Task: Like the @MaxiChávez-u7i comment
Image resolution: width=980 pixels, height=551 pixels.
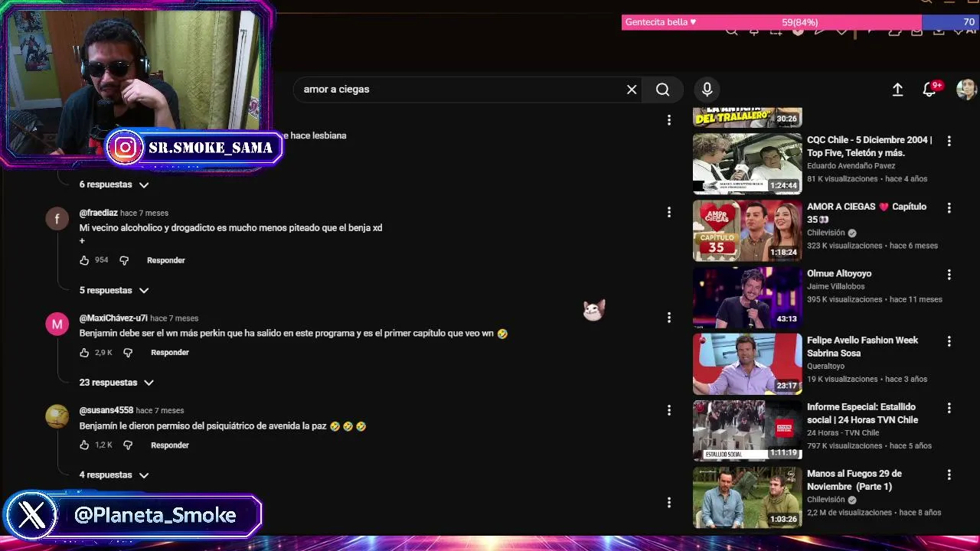Action: (x=84, y=353)
